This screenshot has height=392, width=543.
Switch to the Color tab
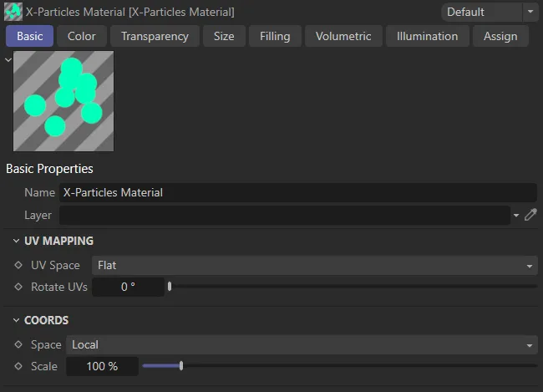[82, 36]
